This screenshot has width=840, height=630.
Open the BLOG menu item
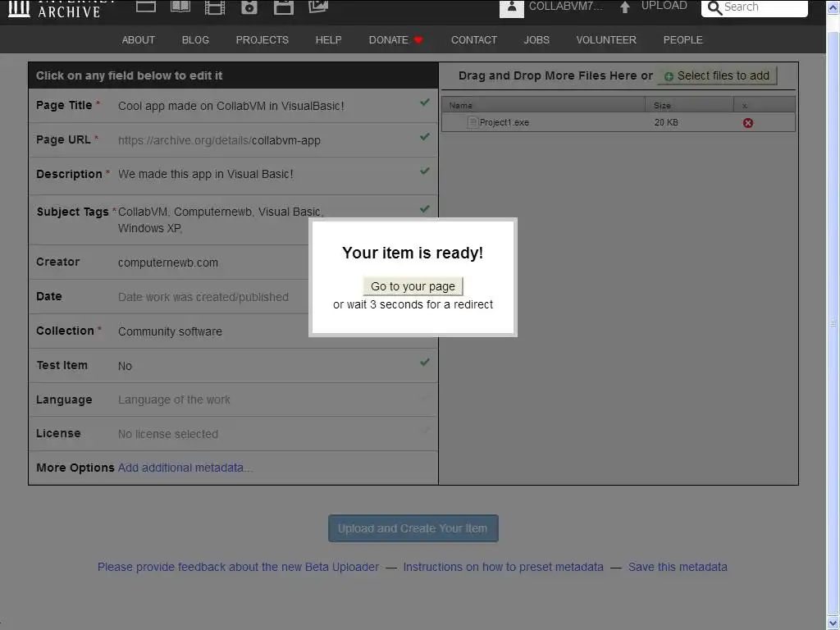point(195,40)
